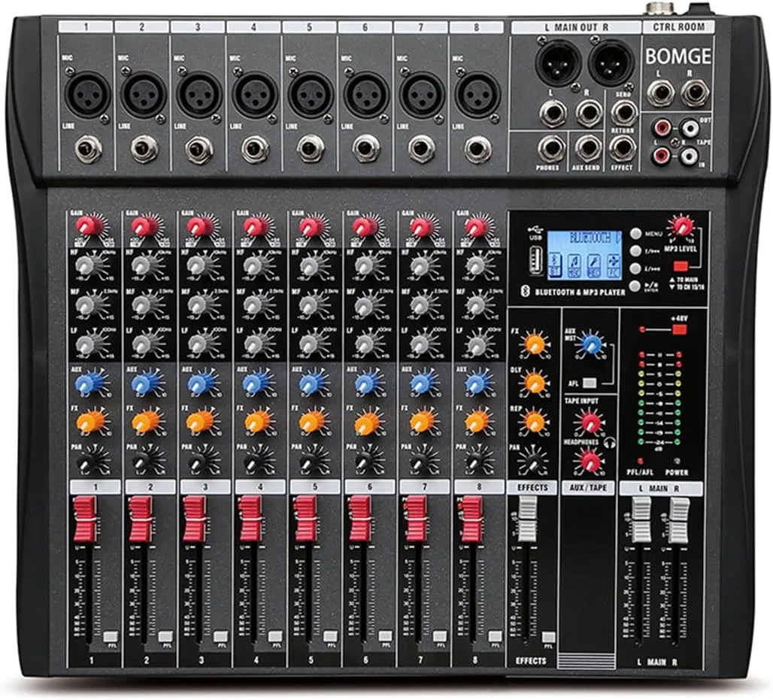The width and height of the screenshot is (773, 700).
Task: Click the channel 8 black PAN knob
Action: click(477, 459)
